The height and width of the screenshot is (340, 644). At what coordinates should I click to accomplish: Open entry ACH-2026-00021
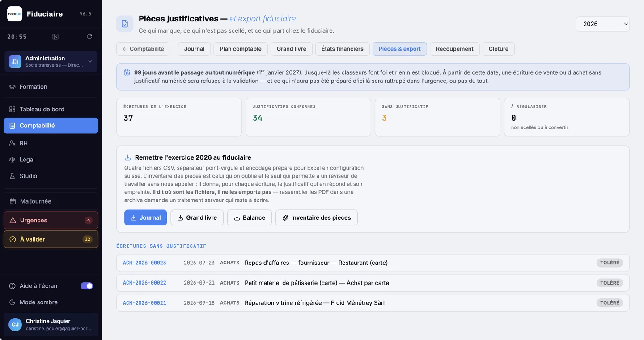click(373, 303)
